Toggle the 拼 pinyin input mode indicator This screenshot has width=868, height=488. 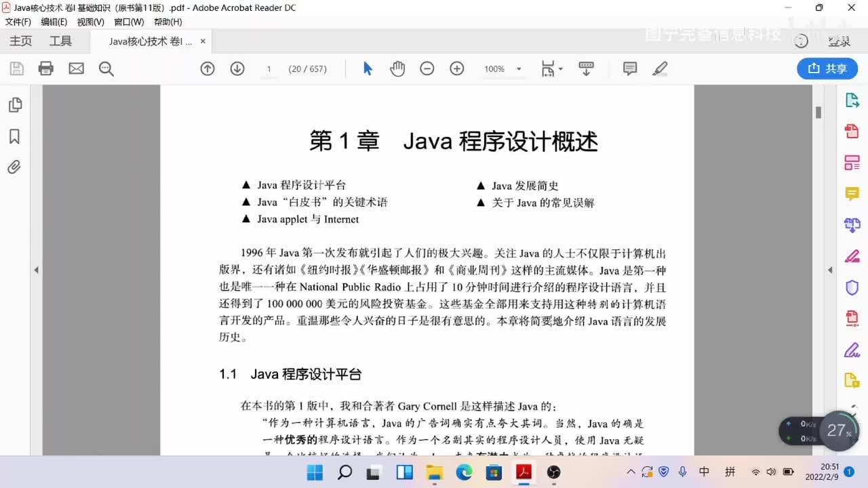(730, 472)
